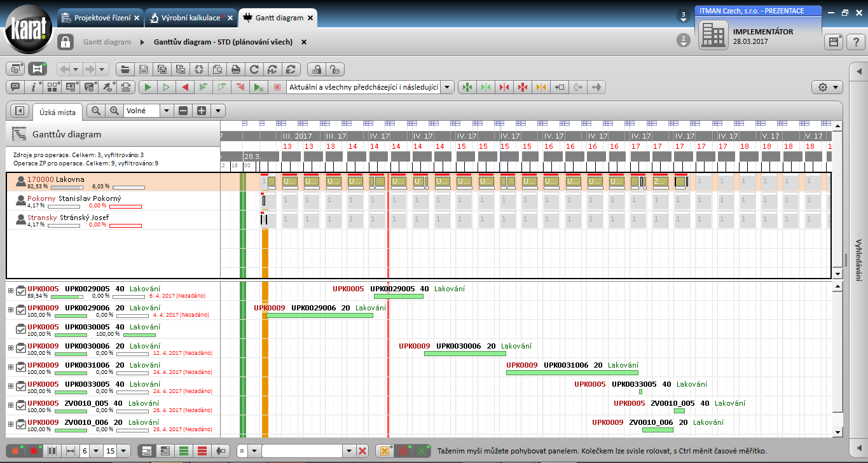Click the solid green play arrow
The height and width of the screenshot is (463, 868).
point(148,87)
